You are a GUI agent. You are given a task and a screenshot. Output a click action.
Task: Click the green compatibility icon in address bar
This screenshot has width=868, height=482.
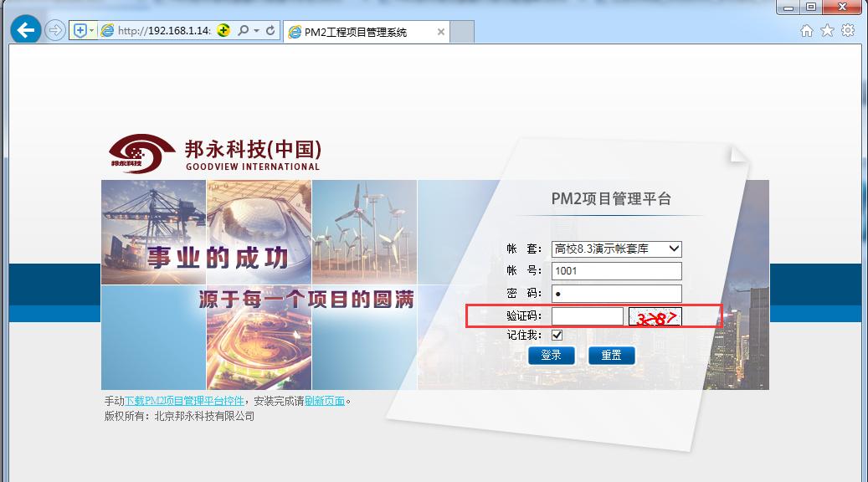[x=223, y=31]
